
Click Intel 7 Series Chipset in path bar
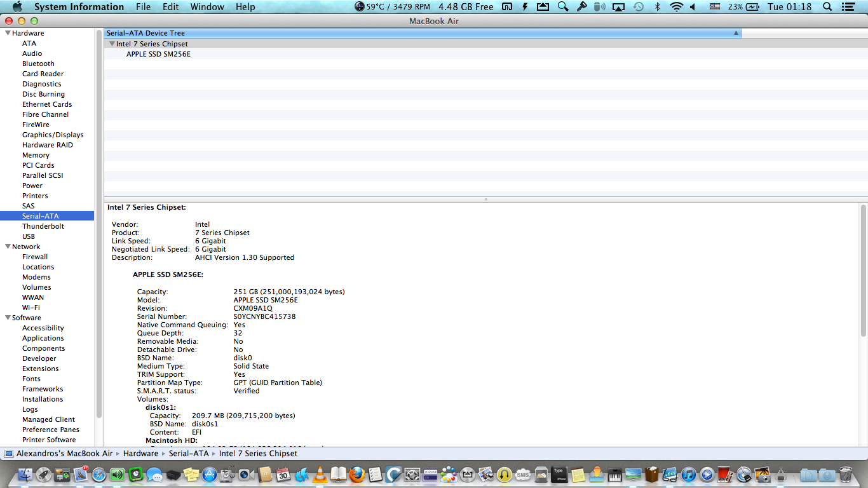pyautogui.click(x=258, y=454)
